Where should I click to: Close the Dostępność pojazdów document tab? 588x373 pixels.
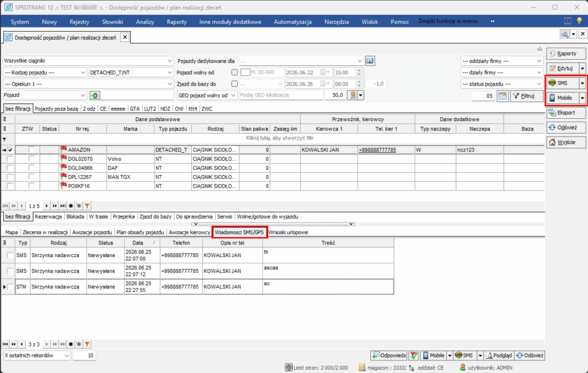pos(125,37)
